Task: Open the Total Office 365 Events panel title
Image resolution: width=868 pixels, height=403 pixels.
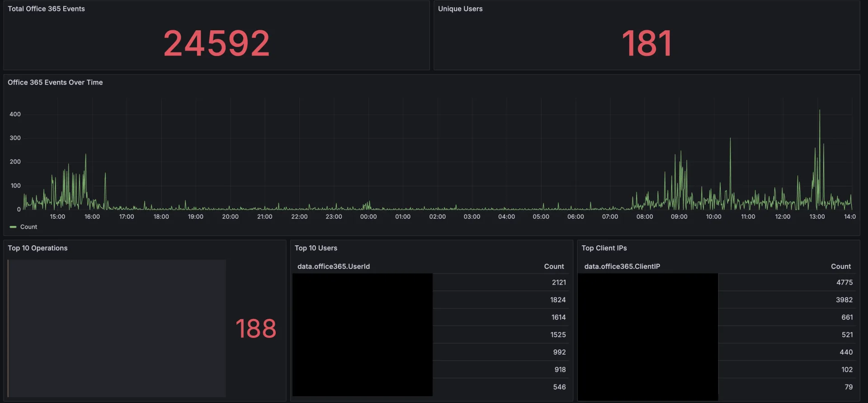Action: [x=46, y=9]
